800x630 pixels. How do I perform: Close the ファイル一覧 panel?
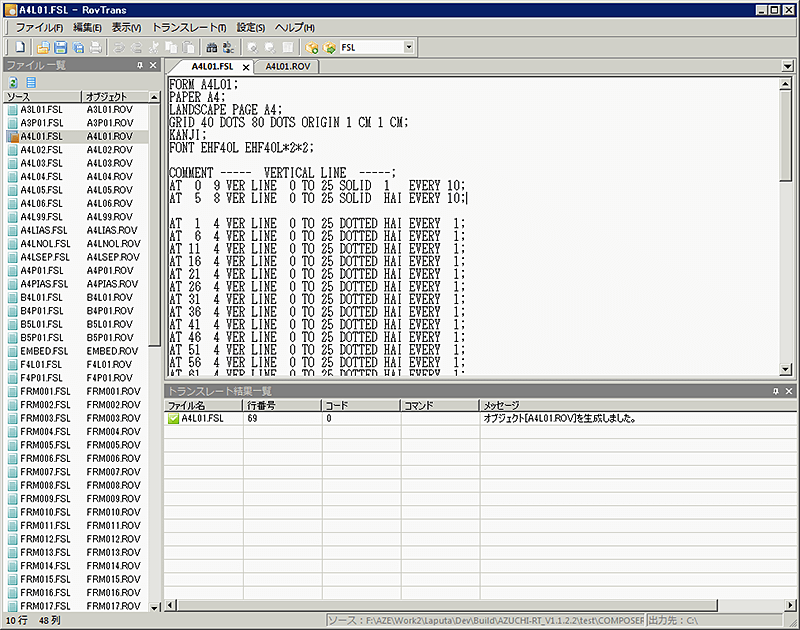pos(153,65)
